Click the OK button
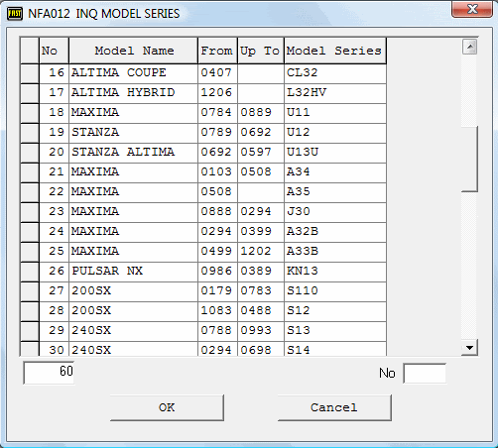 (167, 407)
